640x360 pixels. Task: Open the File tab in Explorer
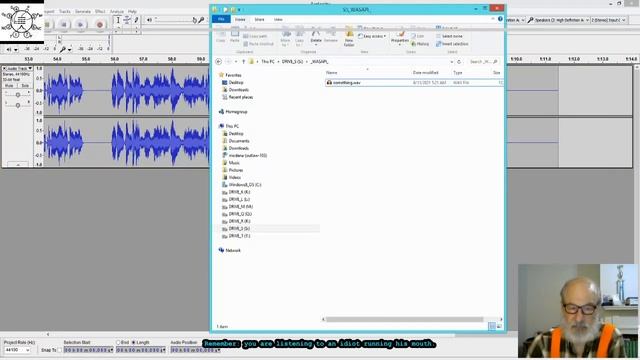pos(221,19)
